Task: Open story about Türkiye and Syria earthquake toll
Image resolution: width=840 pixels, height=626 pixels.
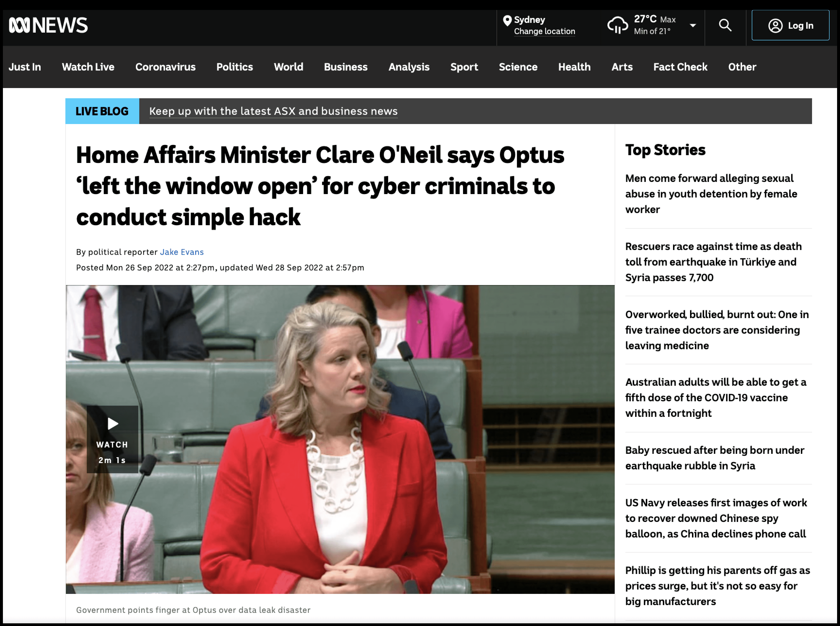Action: pyautogui.click(x=713, y=262)
